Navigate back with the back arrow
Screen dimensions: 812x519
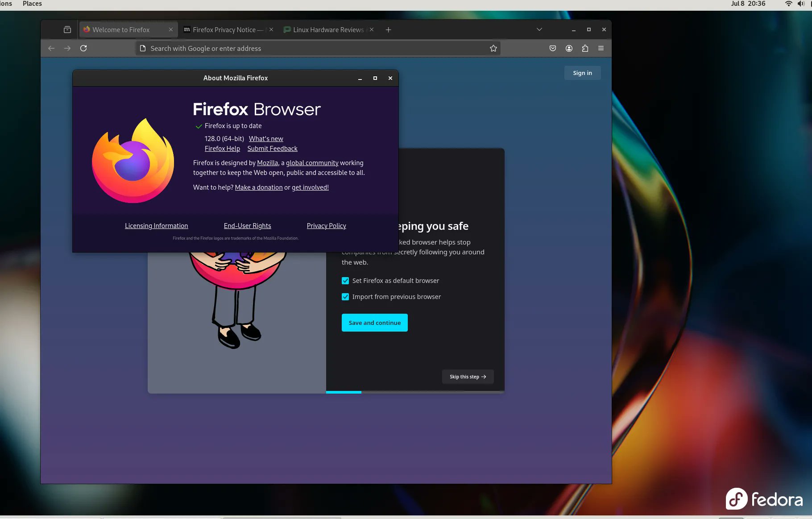pyautogui.click(x=51, y=48)
